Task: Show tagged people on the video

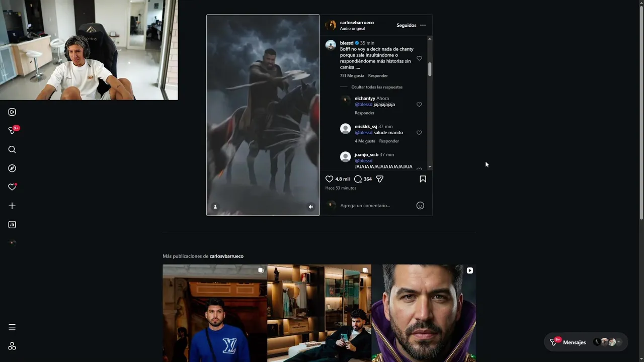Action: click(x=215, y=207)
